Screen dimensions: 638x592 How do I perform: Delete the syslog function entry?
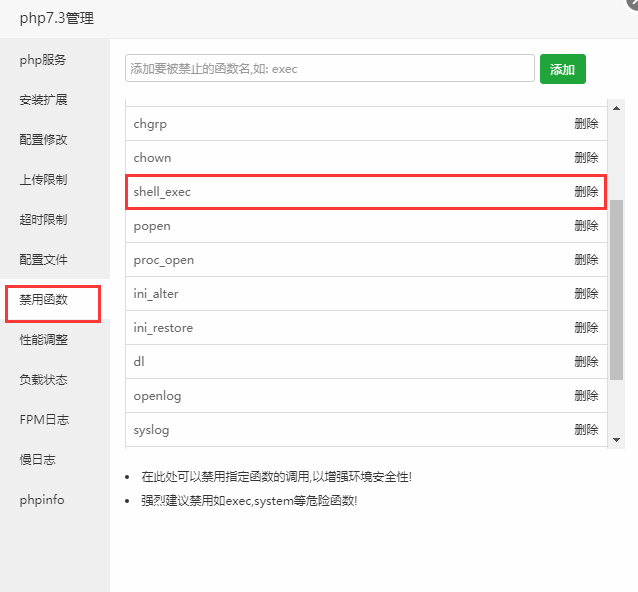click(x=586, y=430)
